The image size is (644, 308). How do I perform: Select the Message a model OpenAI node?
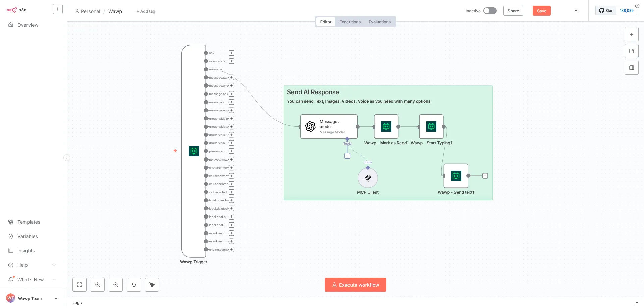point(329,127)
